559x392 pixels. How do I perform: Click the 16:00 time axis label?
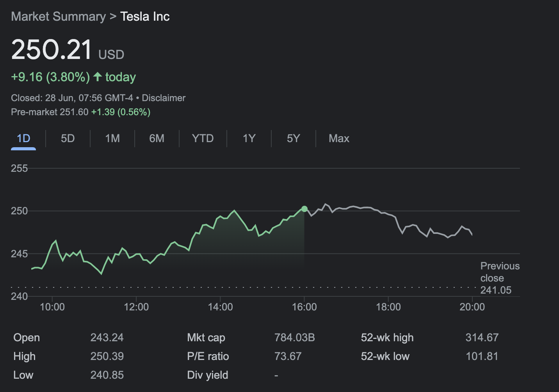pos(304,307)
